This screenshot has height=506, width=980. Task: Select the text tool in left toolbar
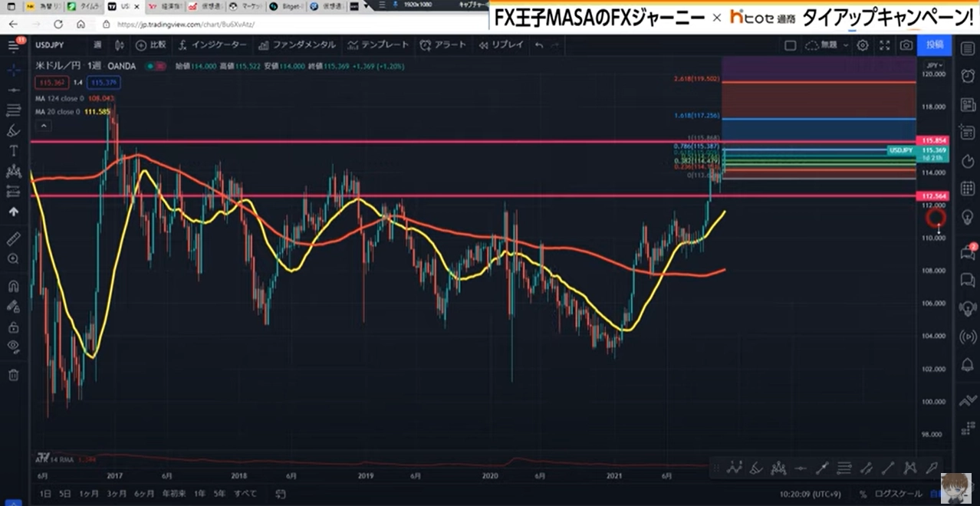pyautogui.click(x=13, y=150)
